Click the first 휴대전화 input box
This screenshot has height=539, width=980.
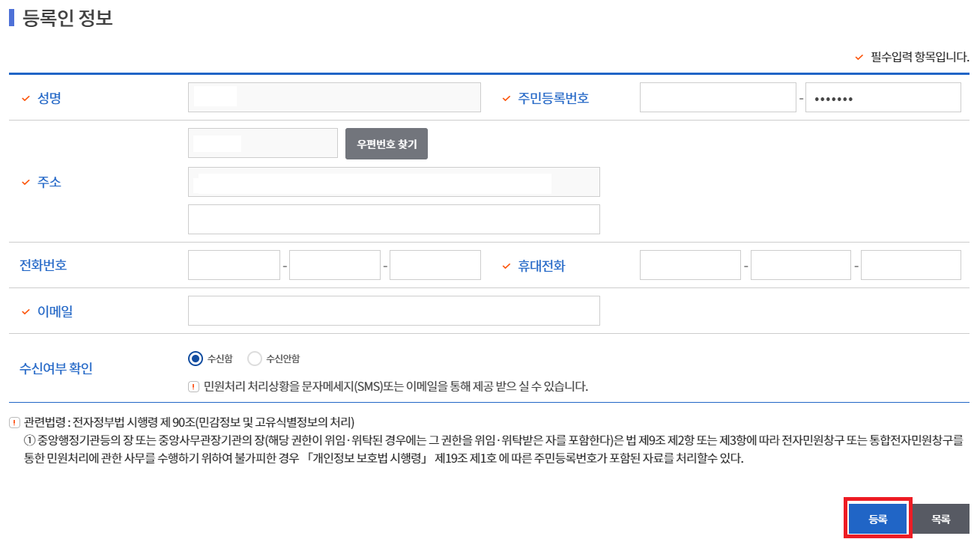pos(690,265)
